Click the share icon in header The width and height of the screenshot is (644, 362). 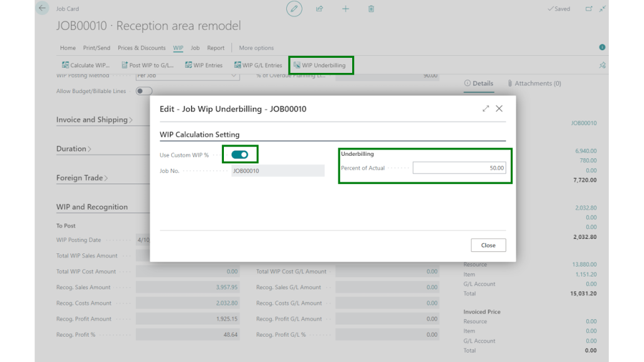[319, 9]
